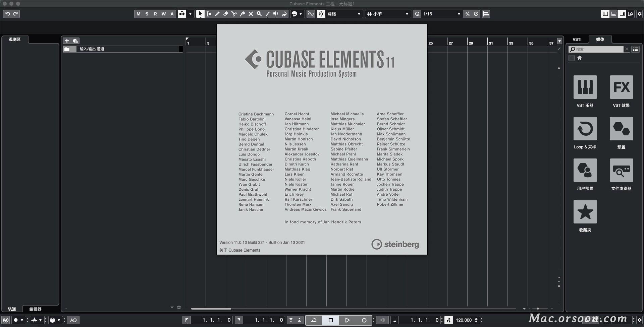Click the horizontal timeline scrollbar

[x=211, y=309]
